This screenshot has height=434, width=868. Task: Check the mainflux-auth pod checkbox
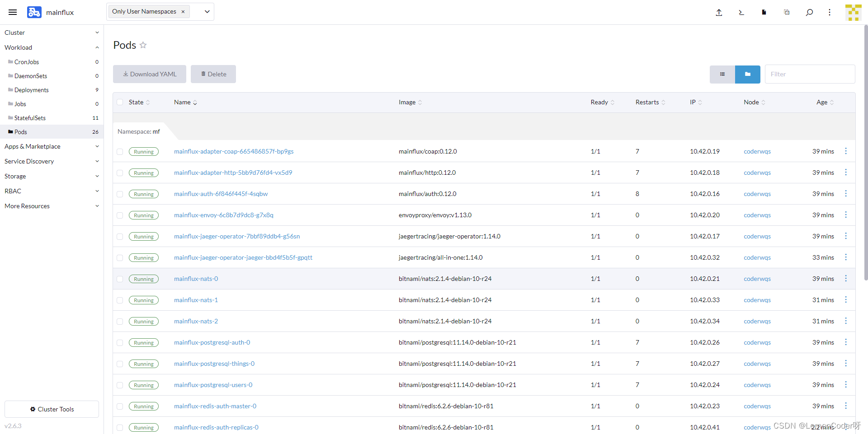point(120,194)
